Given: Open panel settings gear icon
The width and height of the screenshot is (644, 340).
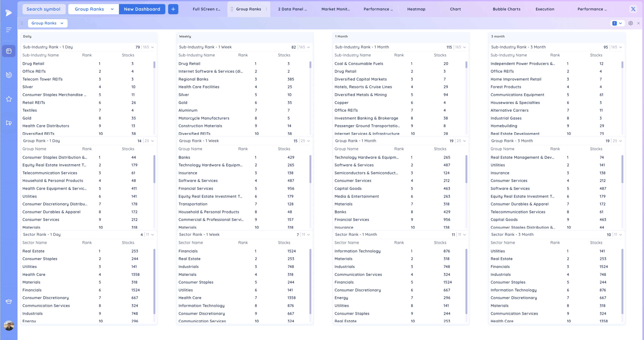Looking at the screenshot, I should pyautogui.click(x=630, y=23).
